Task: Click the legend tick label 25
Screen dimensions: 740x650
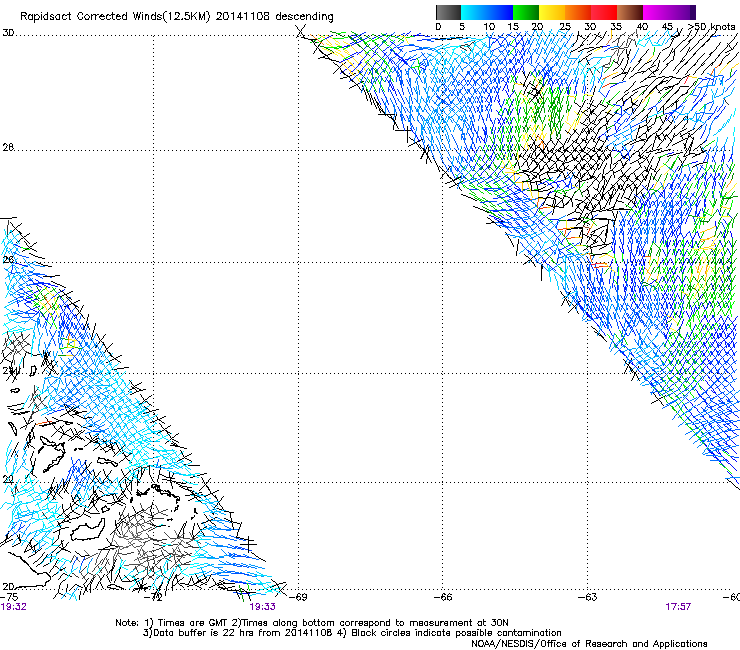Action: pyautogui.click(x=564, y=27)
